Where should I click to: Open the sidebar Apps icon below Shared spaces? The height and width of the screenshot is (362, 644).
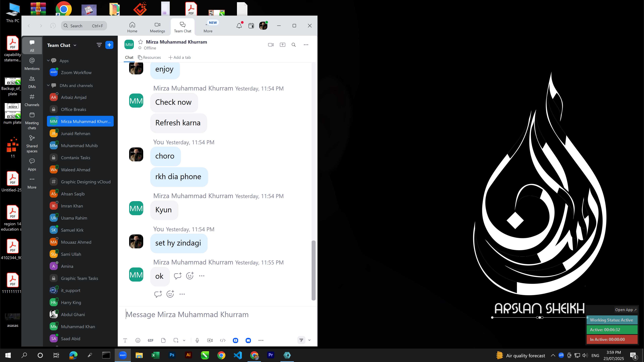(x=32, y=164)
